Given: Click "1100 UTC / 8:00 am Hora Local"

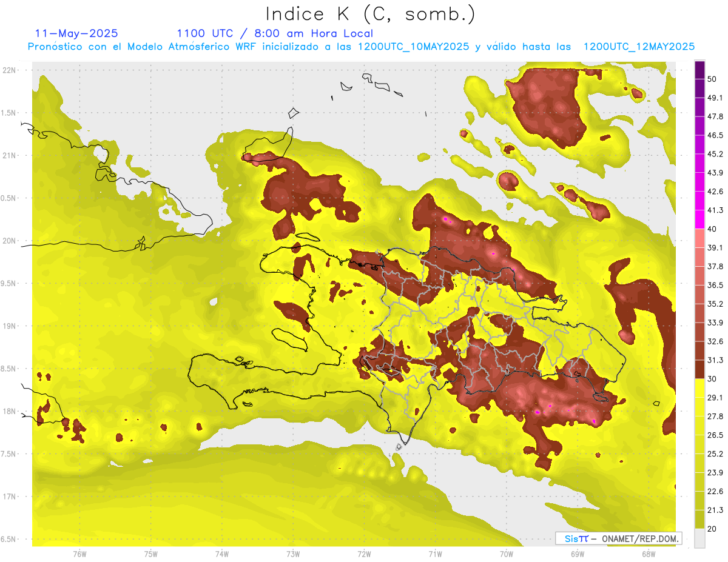Looking at the screenshot, I should click(x=275, y=33).
